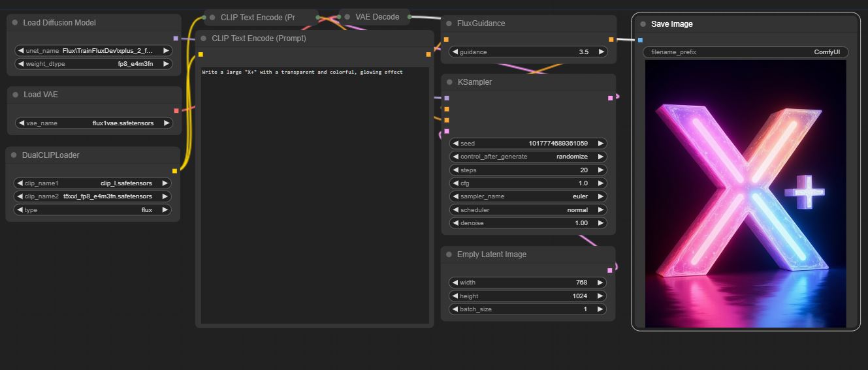
Task: Click the width value 768
Action: tap(581, 283)
